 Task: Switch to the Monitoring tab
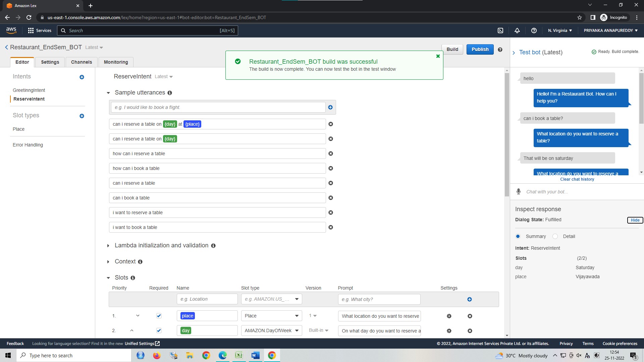(x=116, y=62)
